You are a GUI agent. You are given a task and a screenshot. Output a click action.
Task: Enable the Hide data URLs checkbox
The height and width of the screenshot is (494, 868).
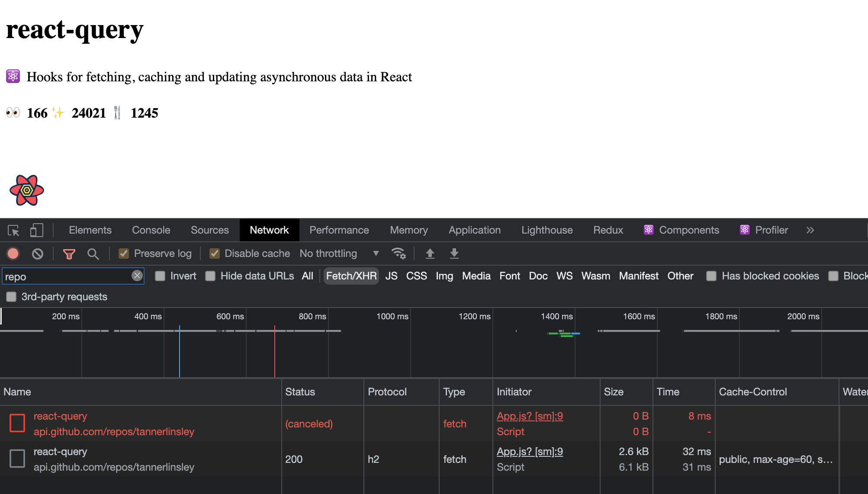pos(210,276)
